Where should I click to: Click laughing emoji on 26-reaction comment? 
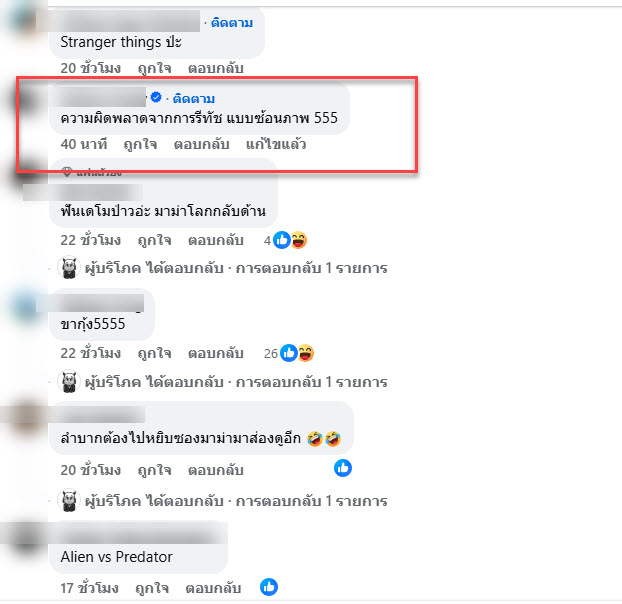pos(306,353)
